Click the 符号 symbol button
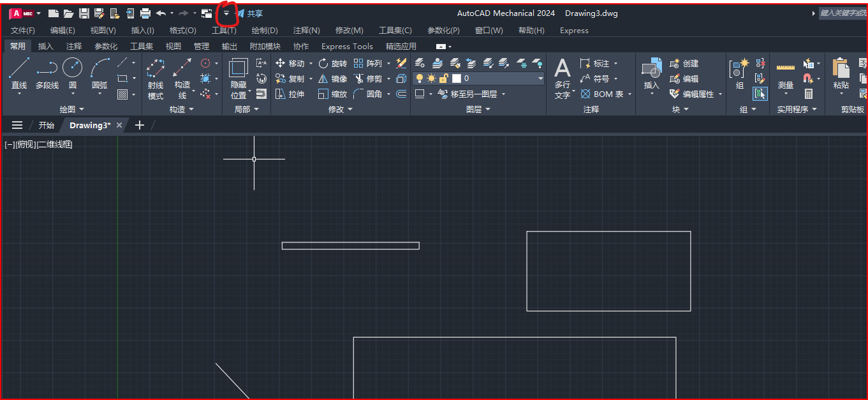 pyautogui.click(x=595, y=78)
